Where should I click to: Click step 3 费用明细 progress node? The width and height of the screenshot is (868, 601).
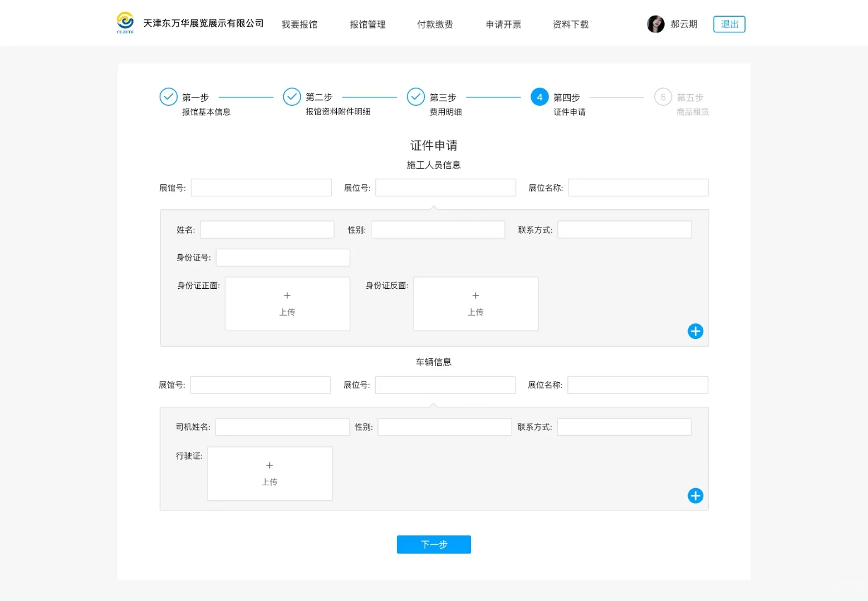(415, 97)
